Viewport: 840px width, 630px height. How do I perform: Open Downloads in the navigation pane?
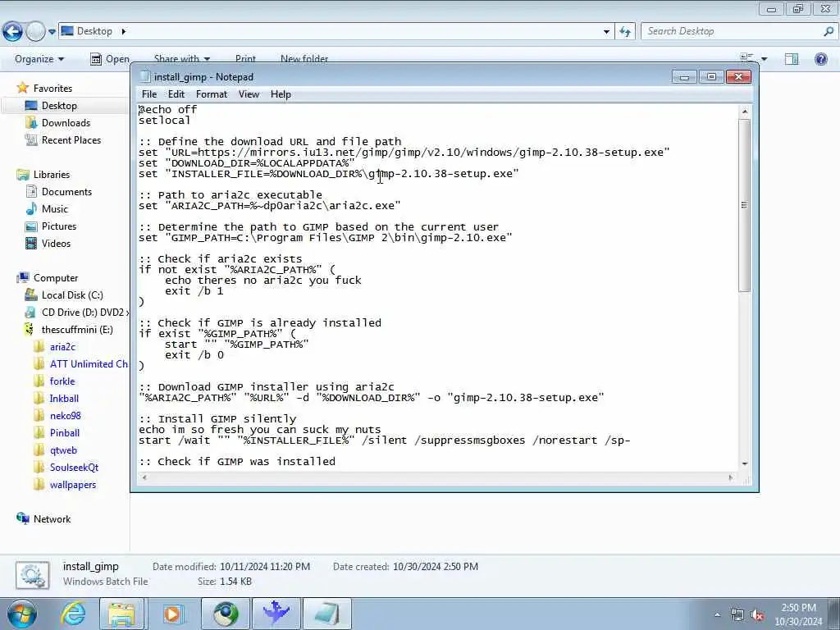point(66,123)
